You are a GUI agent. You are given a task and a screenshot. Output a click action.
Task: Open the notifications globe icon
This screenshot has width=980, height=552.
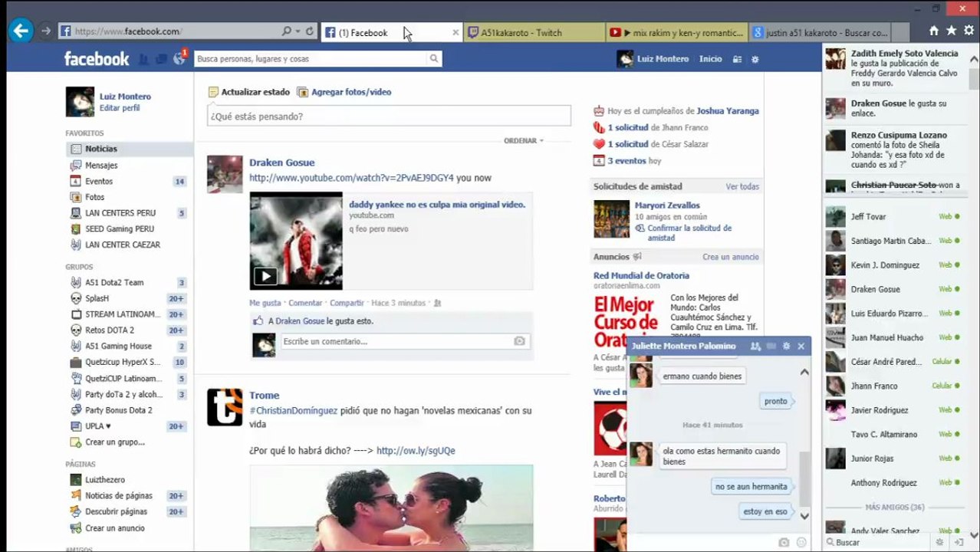[179, 58]
